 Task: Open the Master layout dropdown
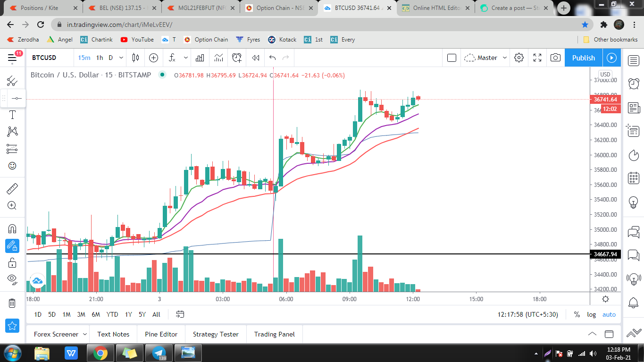pyautogui.click(x=485, y=58)
